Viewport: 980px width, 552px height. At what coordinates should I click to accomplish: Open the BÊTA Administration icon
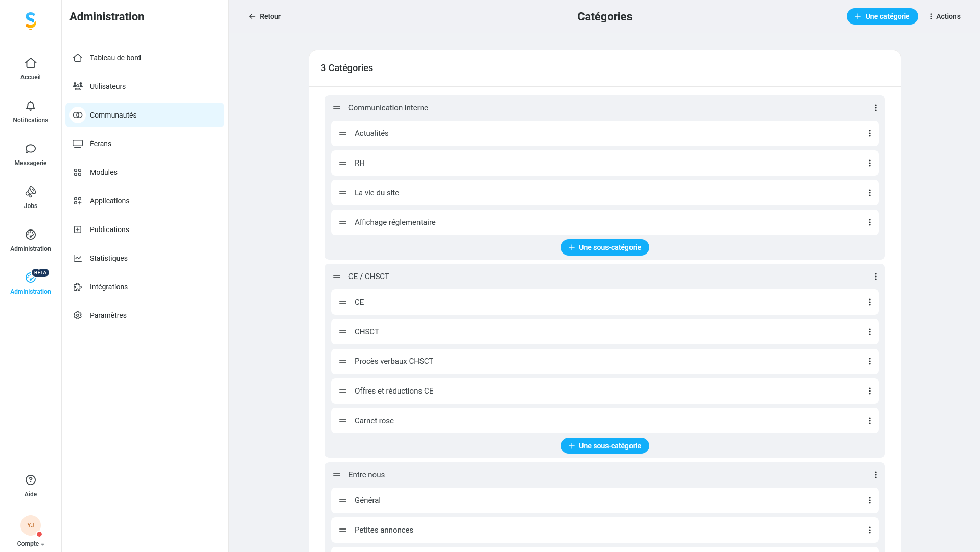[x=31, y=278]
